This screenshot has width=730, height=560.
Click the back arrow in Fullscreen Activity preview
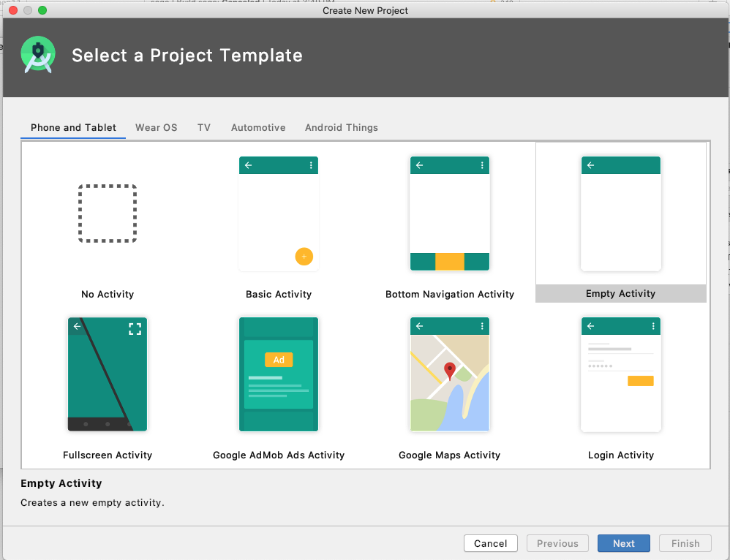coord(78,326)
